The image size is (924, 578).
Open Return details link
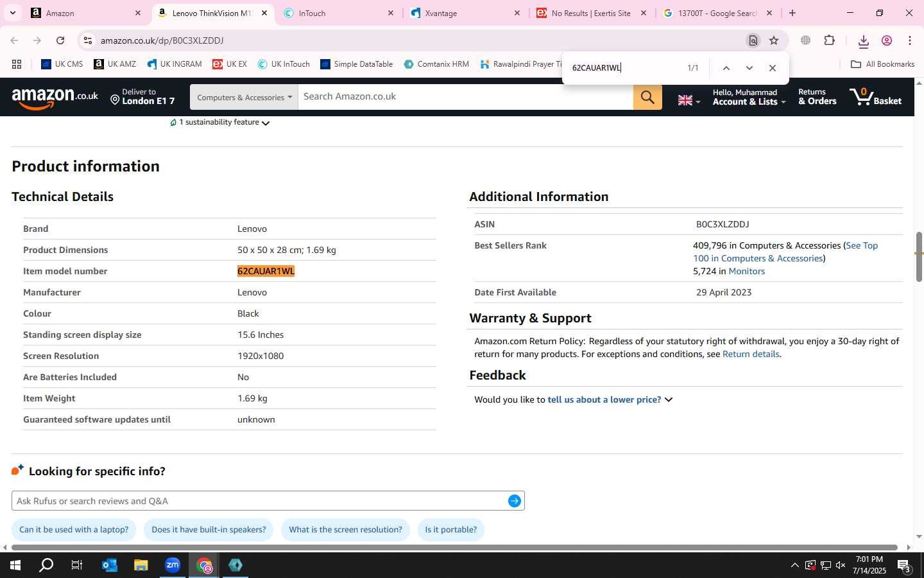(x=751, y=354)
